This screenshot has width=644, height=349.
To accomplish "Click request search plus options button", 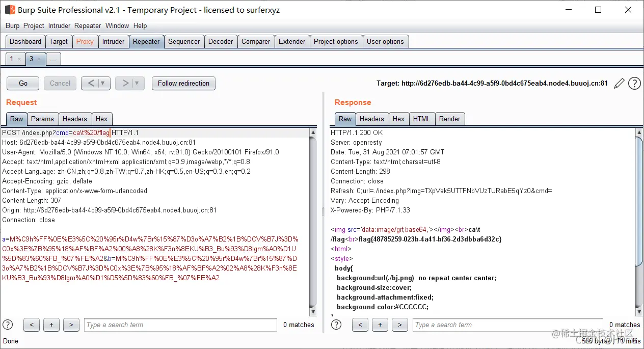I will [x=51, y=325].
